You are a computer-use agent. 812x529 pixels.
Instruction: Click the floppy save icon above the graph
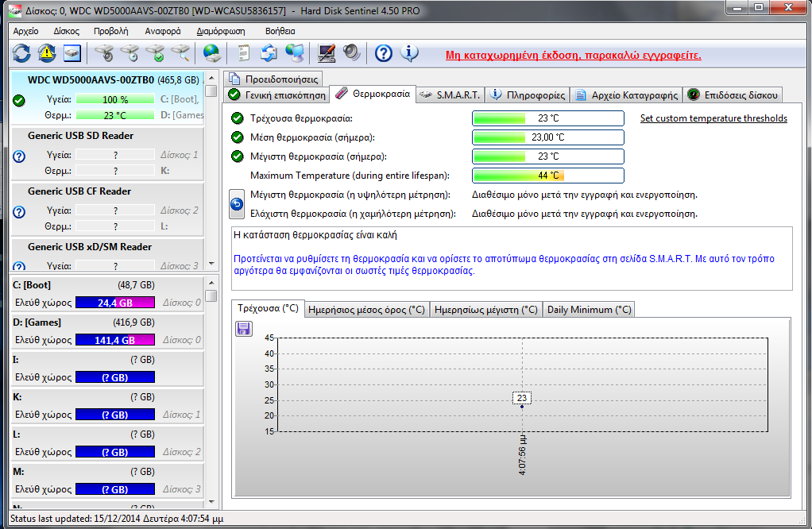click(x=244, y=329)
